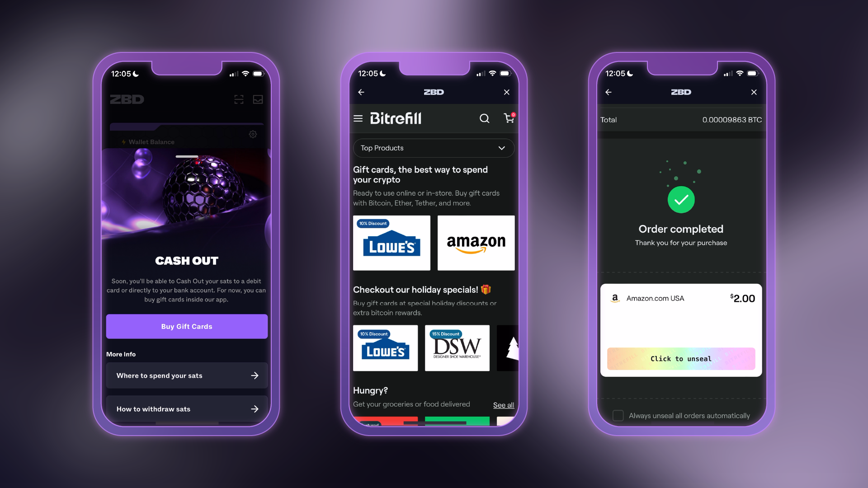Screen dimensions: 868x488
Task: Expand the Where to spend your sats section
Action: click(187, 375)
